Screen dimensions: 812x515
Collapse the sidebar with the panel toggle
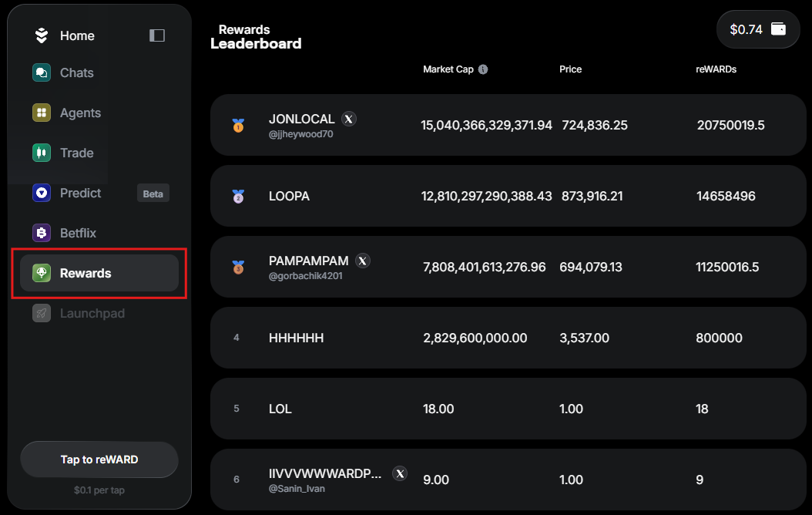156,35
